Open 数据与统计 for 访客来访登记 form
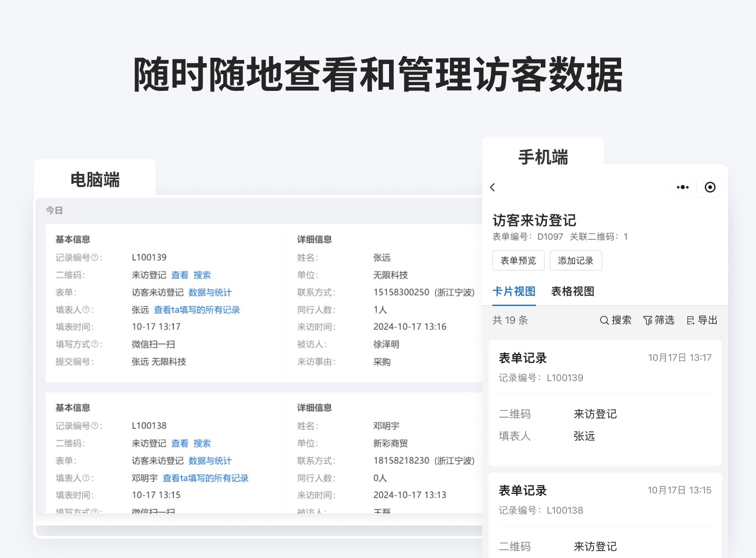756x558 pixels. (x=210, y=292)
